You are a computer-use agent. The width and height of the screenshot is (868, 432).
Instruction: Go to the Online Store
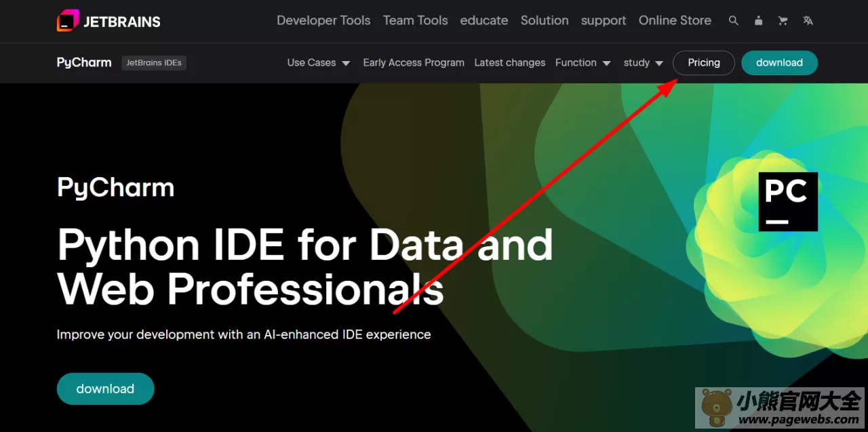[x=675, y=20]
